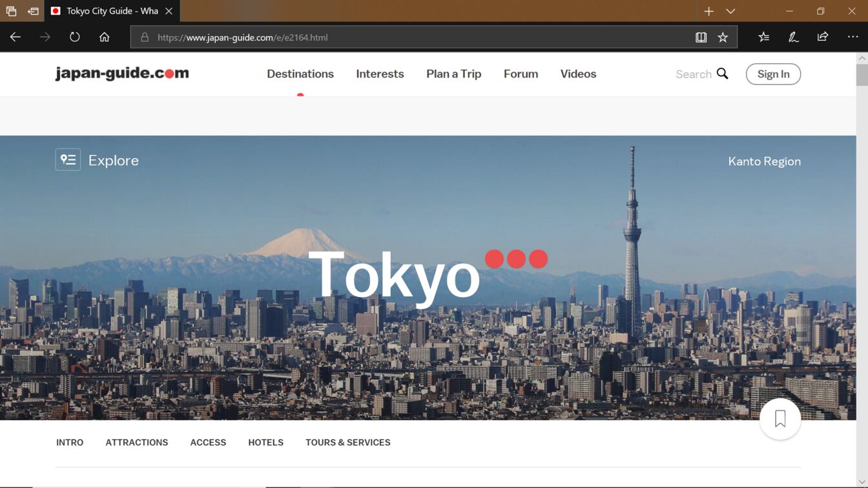Jump to the ATTRACTIONS section

(137, 442)
